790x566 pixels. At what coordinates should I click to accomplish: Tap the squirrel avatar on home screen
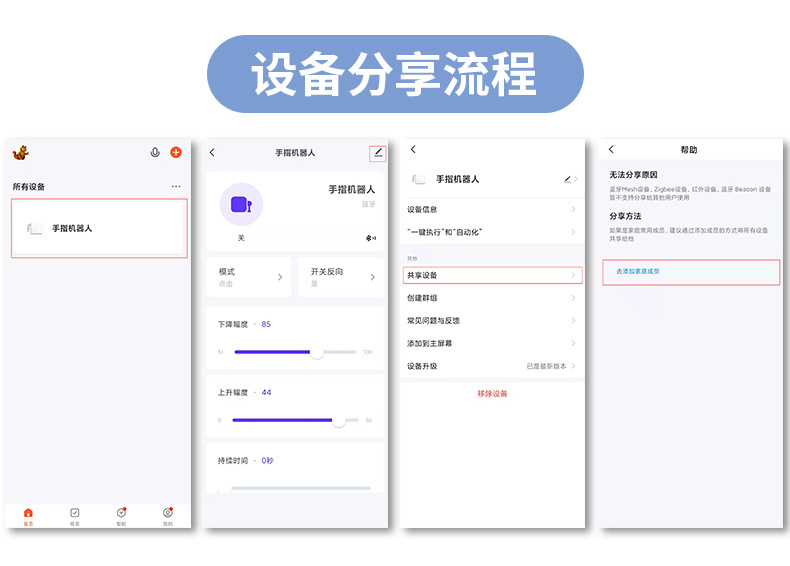21,152
